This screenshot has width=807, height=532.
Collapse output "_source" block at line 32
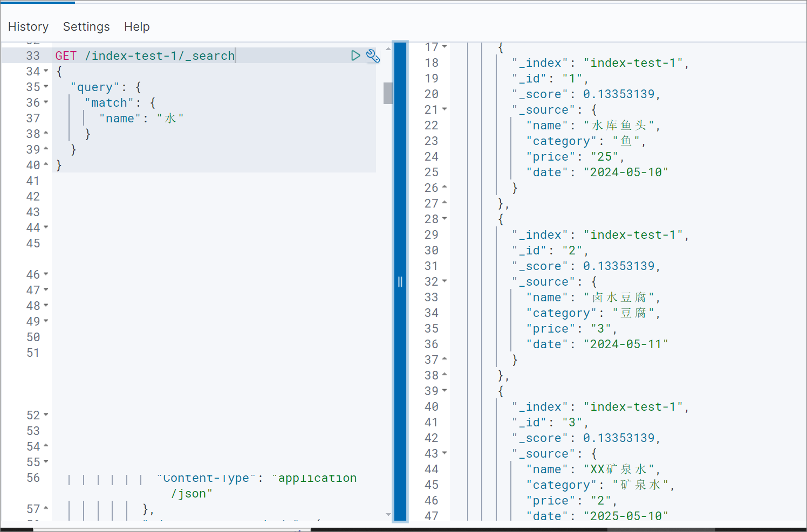[444, 281]
